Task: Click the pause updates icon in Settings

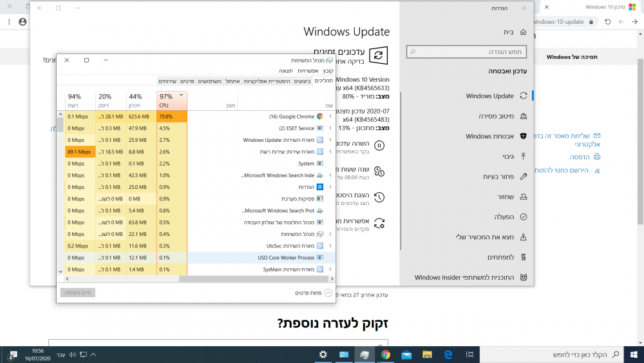Action: [379, 146]
